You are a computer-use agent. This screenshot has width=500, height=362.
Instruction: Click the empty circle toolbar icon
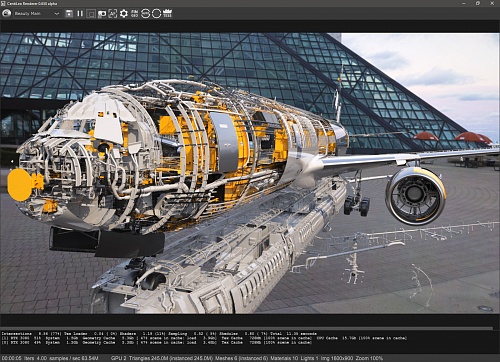coord(156,14)
